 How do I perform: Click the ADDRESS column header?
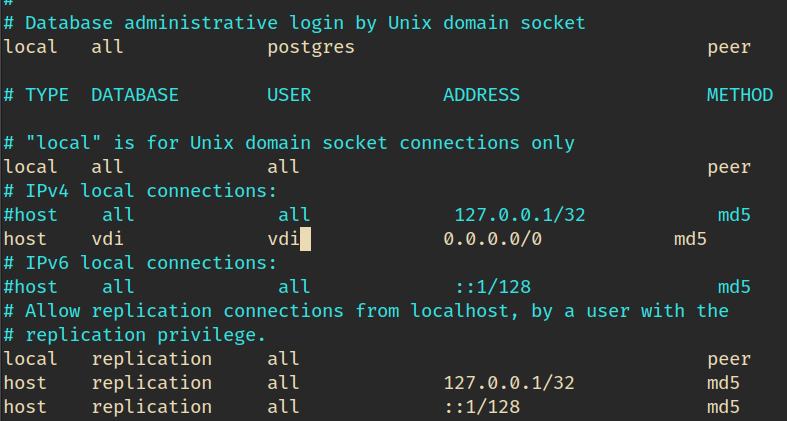pyautogui.click(x=481, y=95)
